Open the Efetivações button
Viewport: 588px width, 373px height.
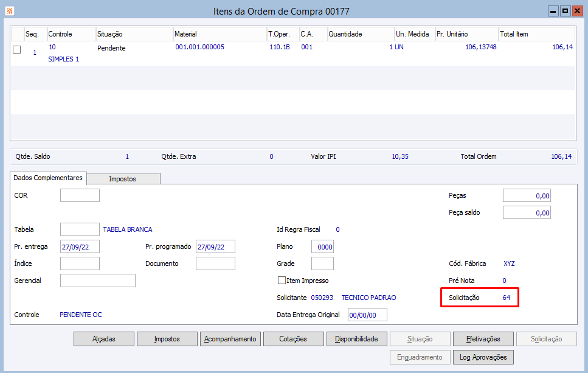click(x=483, y=339)
